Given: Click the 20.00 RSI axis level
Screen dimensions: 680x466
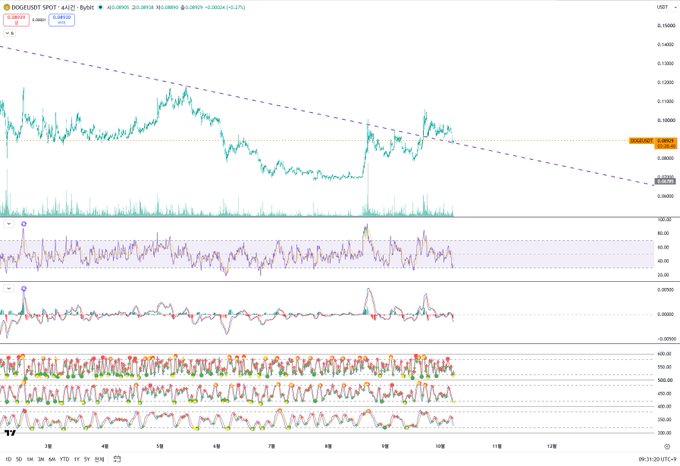Looking at the screenshot, I should (664, 275).
